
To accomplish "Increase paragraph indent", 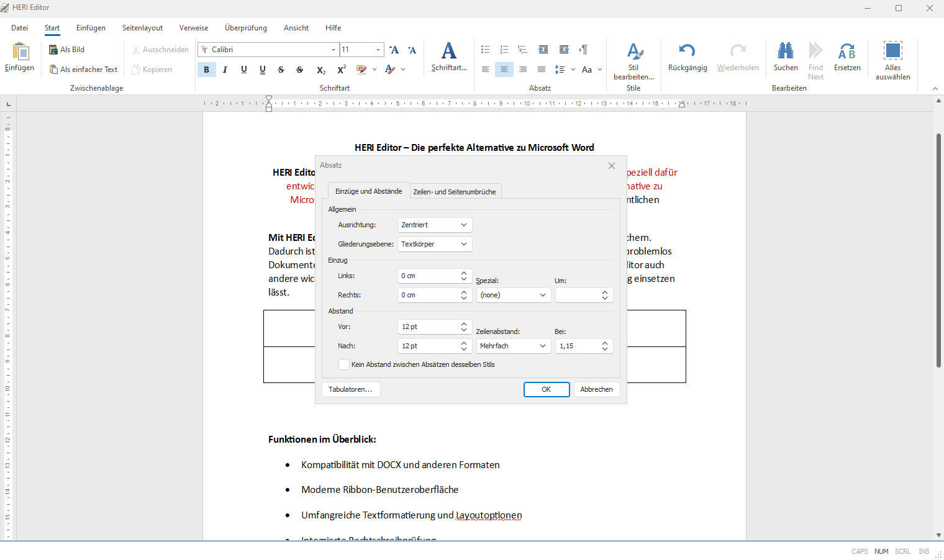I will pos(564,50).
